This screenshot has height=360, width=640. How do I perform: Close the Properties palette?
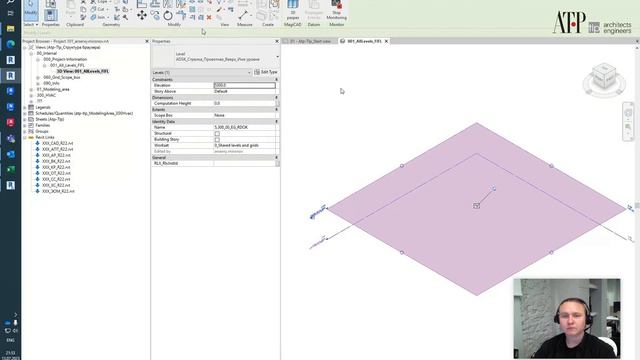pos(277,41)
